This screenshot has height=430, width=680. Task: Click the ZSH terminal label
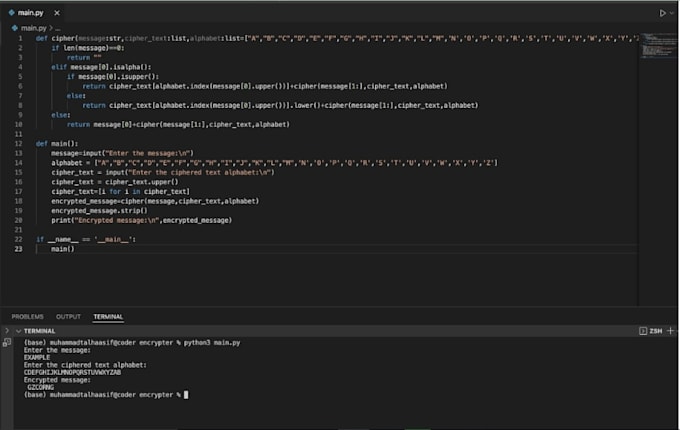657,330
